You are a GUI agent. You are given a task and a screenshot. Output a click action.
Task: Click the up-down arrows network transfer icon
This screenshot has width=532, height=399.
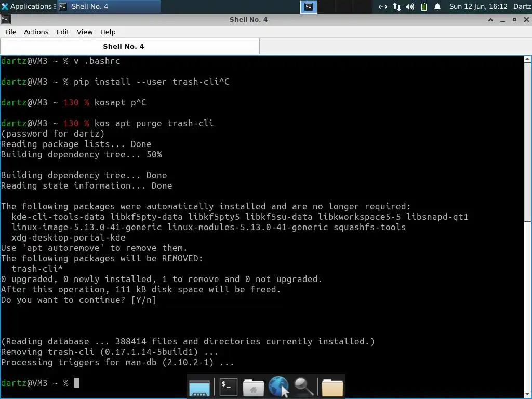click(x=396, y=7)
